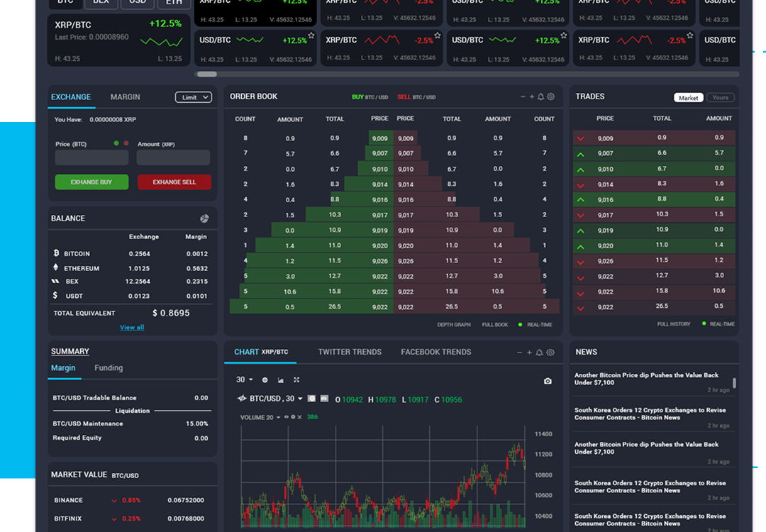Viewport: 766px width, 532px height.
Task: Select green dot next to Price (BTC)
Action: pyautogui.click(x=116, y=143)
